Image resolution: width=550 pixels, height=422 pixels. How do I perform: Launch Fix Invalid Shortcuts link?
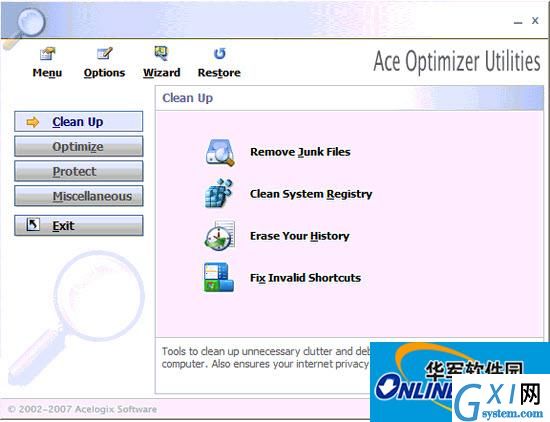(x=306, y=278)
